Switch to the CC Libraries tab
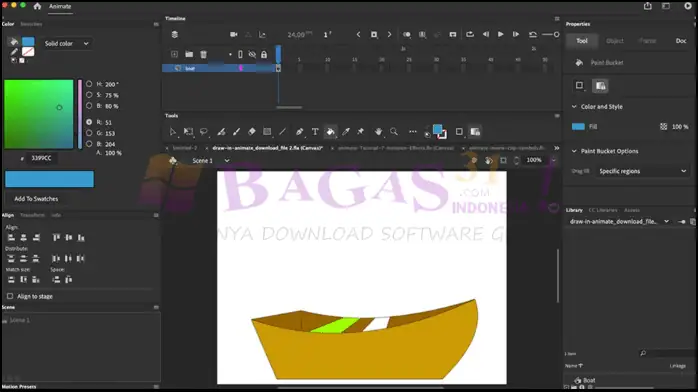The image size is (698, 392). tap(603, 210)
